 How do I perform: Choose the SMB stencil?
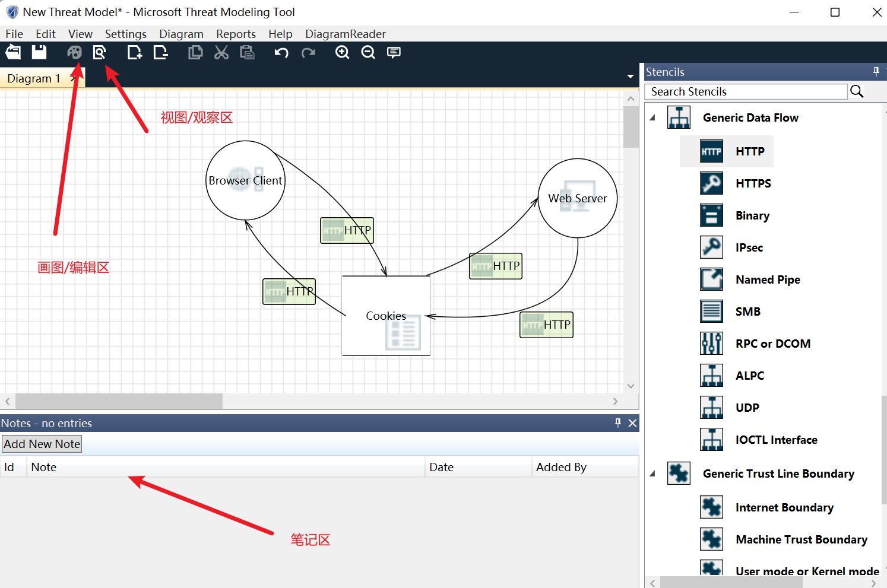pos(730,312)
